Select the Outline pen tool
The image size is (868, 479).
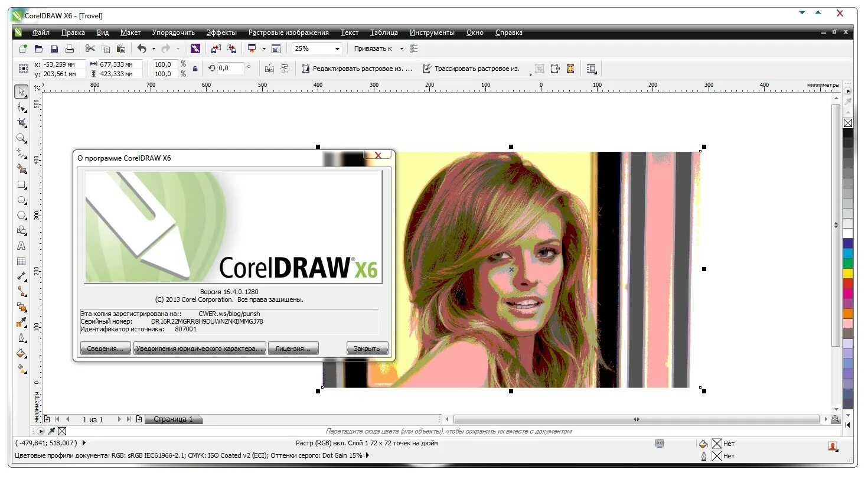point(22,338)
